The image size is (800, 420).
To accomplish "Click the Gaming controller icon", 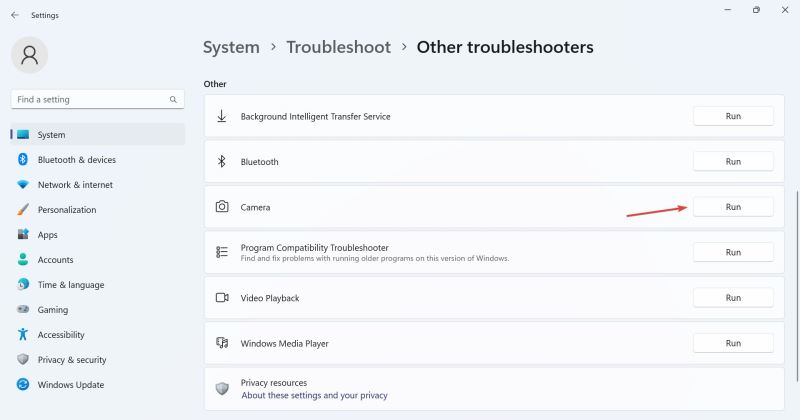I will [22, 310].
